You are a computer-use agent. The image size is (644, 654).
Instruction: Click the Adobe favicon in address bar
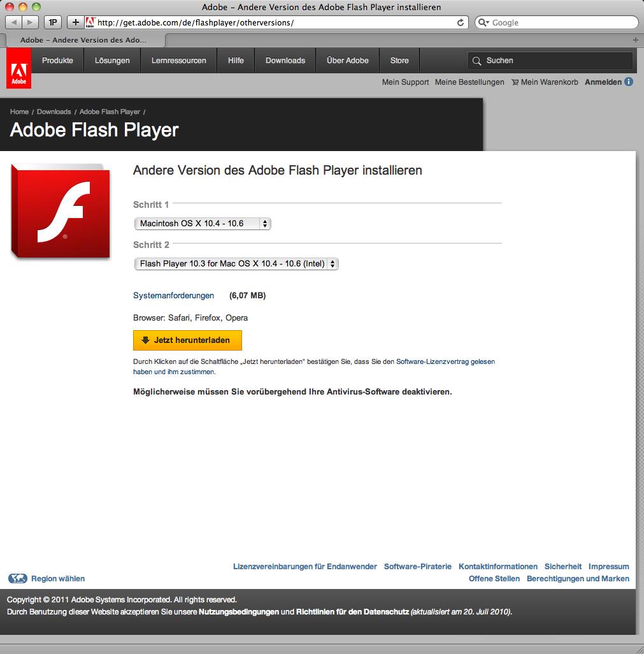[90, 22]
